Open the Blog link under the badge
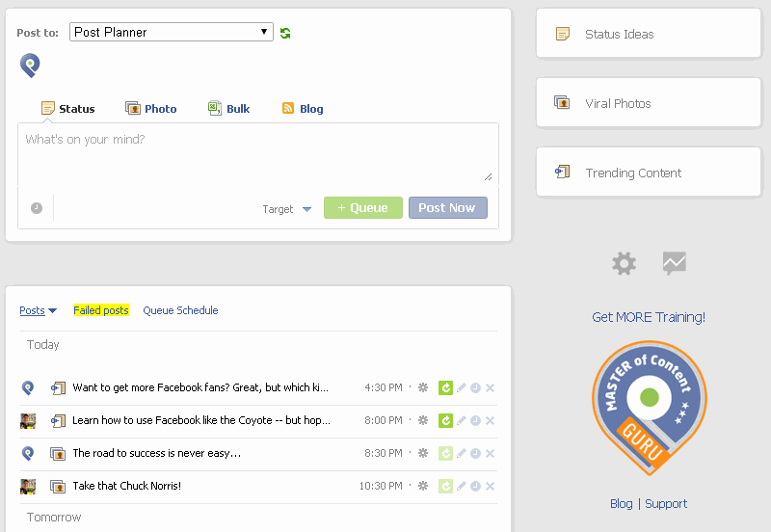The width and height of the screenshot is (771, 532). [622, 503]
